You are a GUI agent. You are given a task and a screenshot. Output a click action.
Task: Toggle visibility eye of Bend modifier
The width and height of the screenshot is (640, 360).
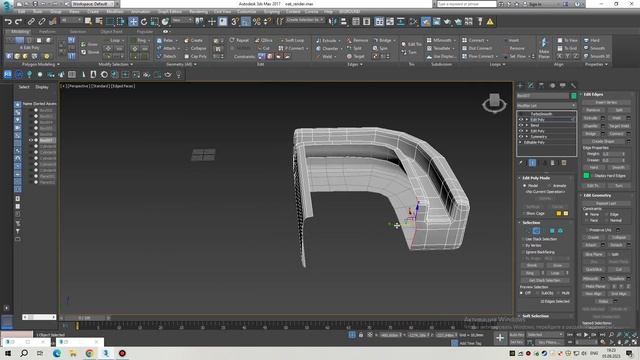coord(521,125)
